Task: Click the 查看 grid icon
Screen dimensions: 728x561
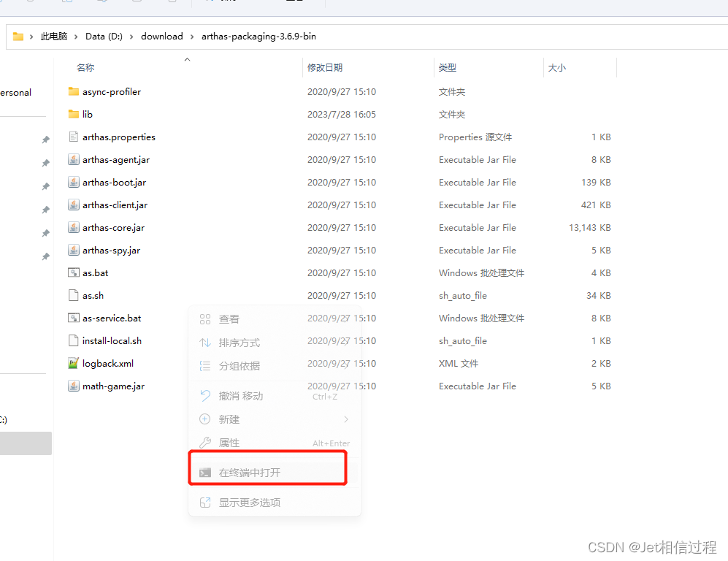Action: point(205,319)
